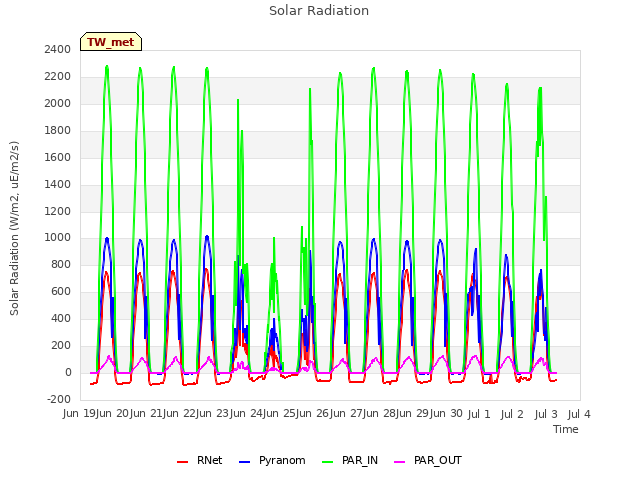Click the Jul 3 x-axis date label
The height and width of the screenshot is (480, 640).
pos(546,414)
